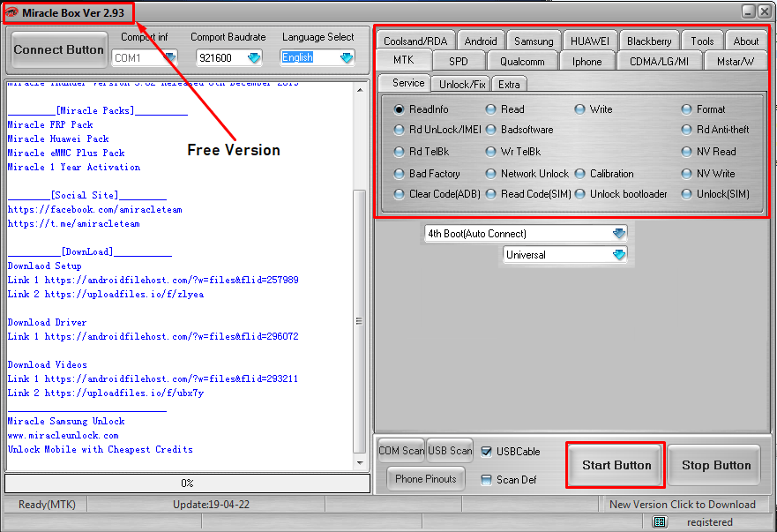777x532 pixels.
Task: Click the small icon beside registered status
Action: pyautogui.click(x=660, y=521)
